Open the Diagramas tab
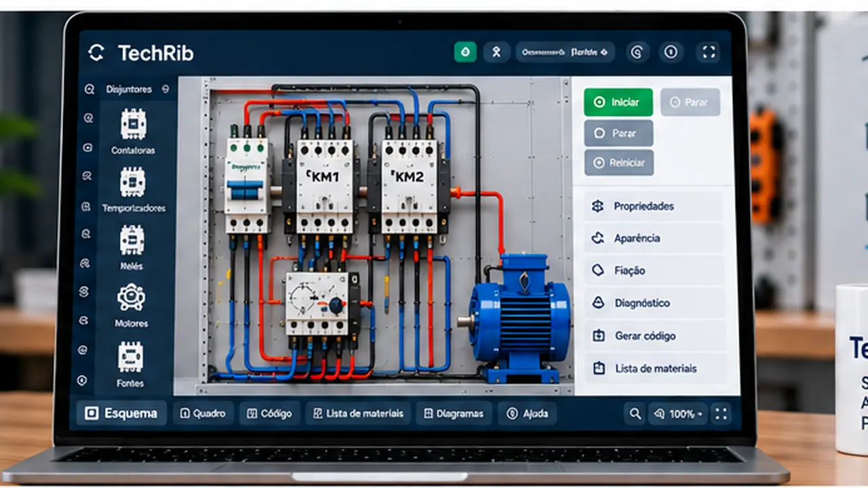Image resolution: width=868 pixels, height=488 pixels. pos(454,413)
